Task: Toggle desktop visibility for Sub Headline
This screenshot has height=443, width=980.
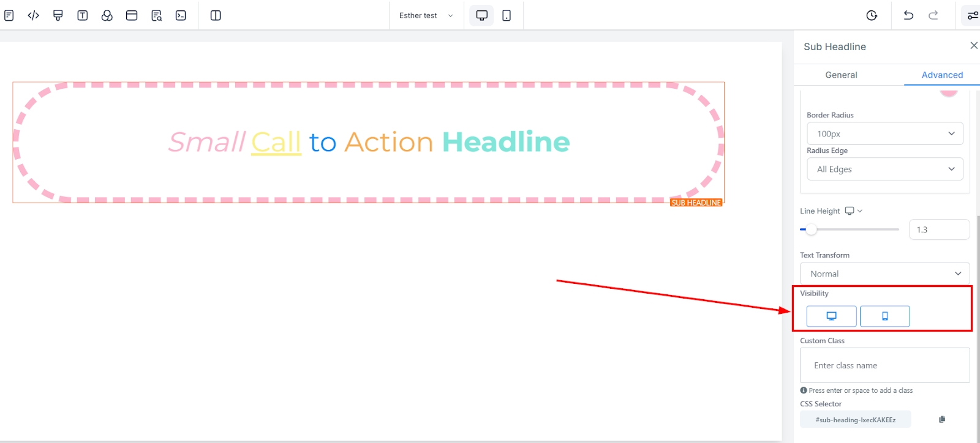Action: (x=831, y=316)
